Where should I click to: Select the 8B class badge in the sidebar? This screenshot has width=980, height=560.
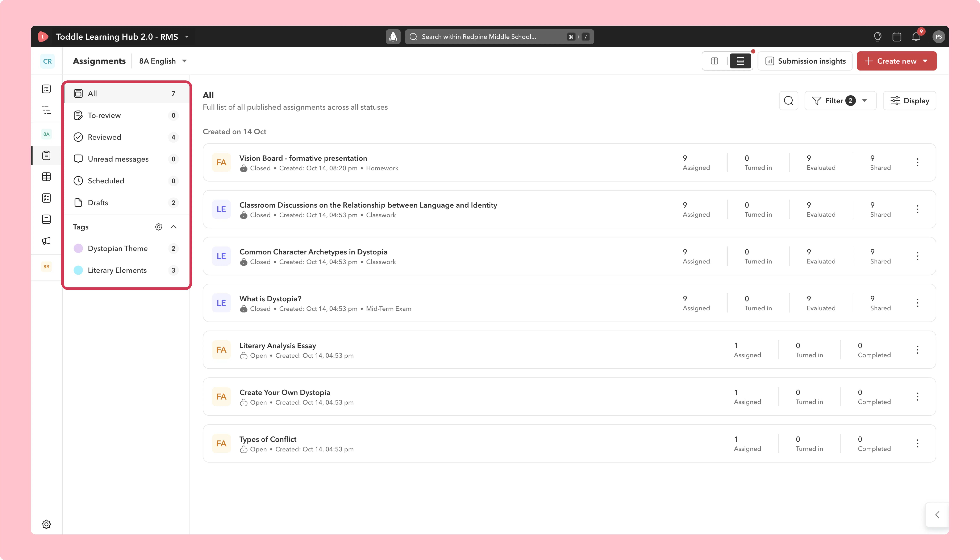coord(46,267)
